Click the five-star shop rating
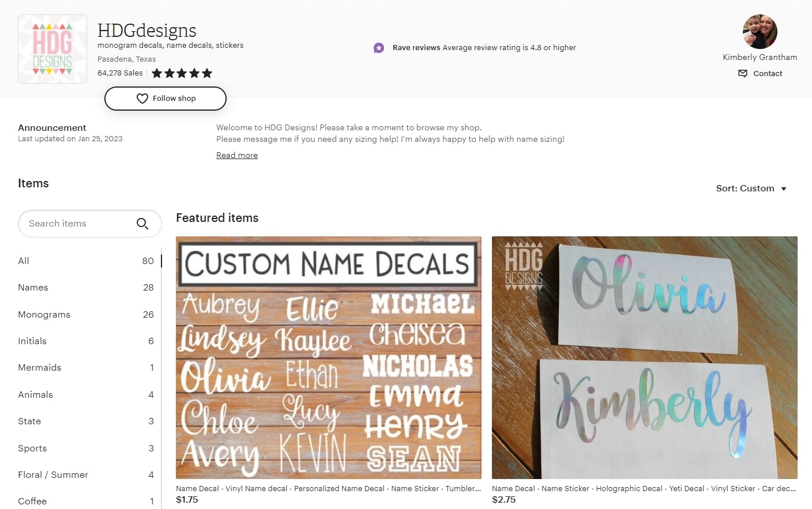The image size is (812, 509). [182, 73]
